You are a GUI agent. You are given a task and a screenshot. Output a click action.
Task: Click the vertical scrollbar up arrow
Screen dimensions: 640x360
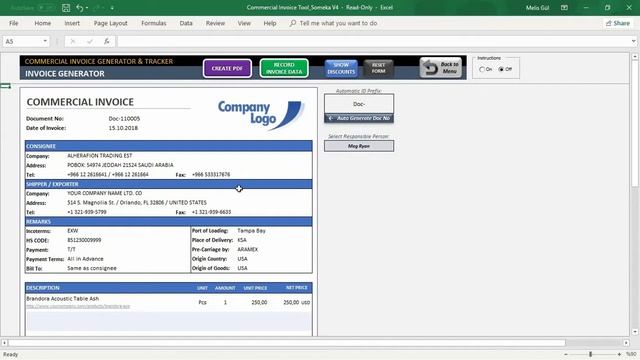[x=635, y=57]
